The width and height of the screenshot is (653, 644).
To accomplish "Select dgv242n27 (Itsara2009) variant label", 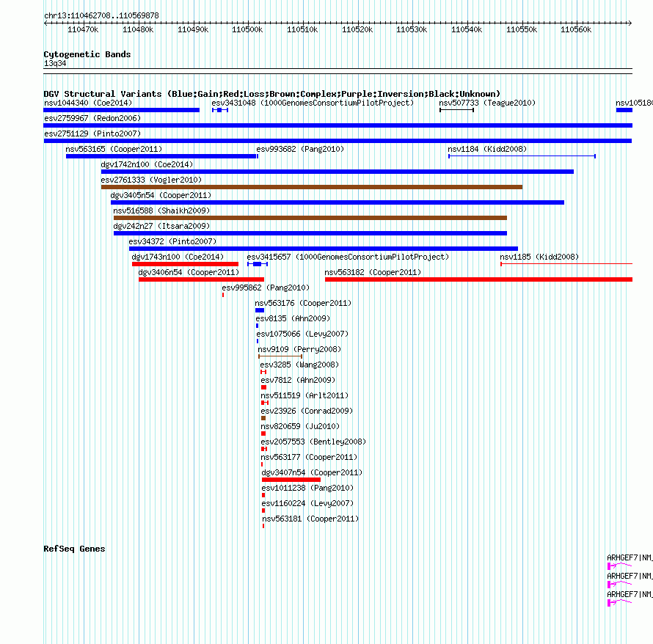I will click(161, 226).
